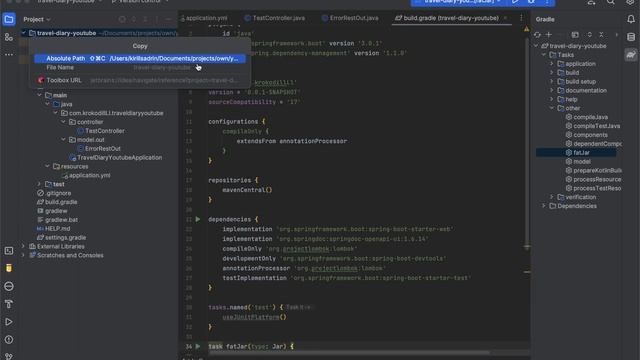Choose File Name in Copy popup
The height and width of the screenshot is (360, 640).
pyautogui.click(x=140, y=67)
